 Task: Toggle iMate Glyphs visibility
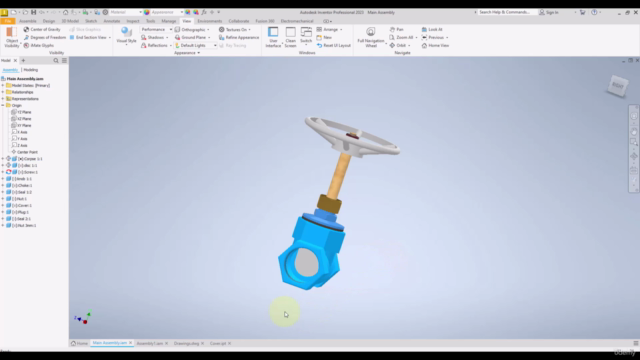coord(38,45)
